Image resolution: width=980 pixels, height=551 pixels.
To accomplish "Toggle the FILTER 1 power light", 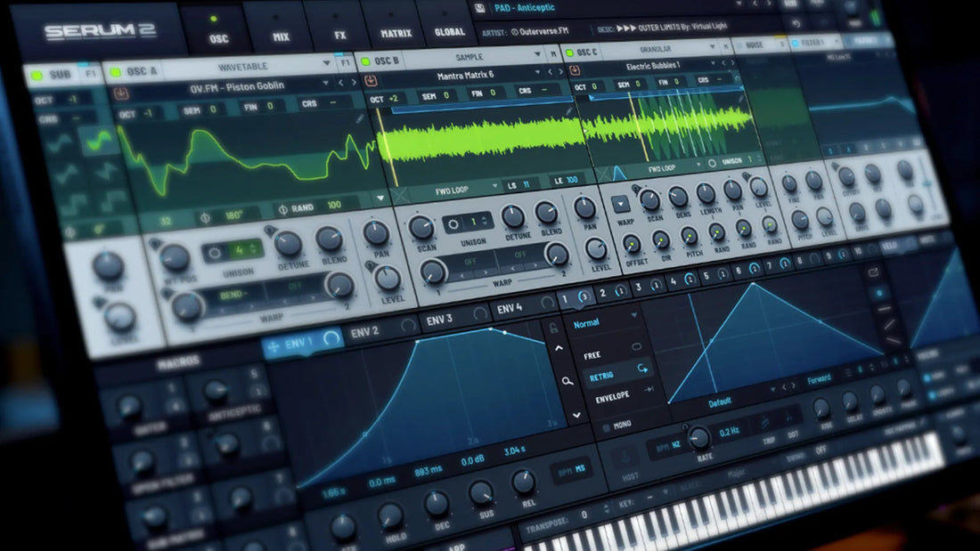I will click(x=796, y=43).
